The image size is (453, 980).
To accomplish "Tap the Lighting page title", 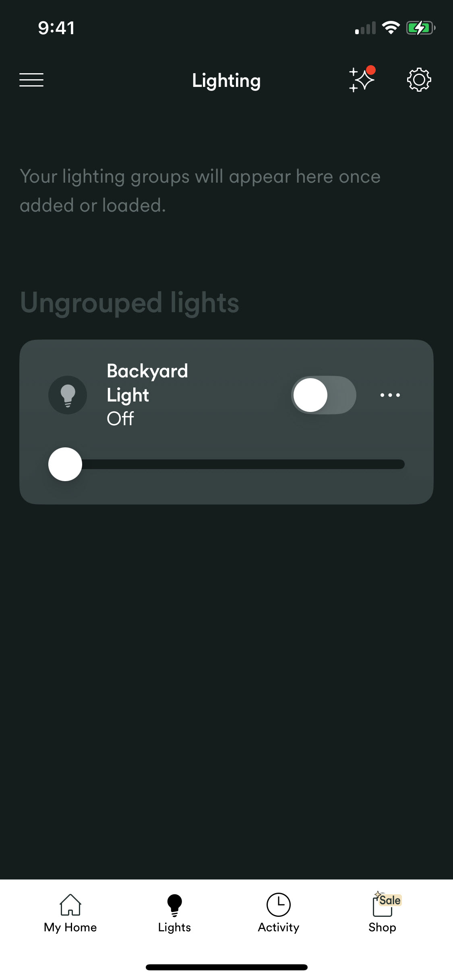I will point(226,80).
